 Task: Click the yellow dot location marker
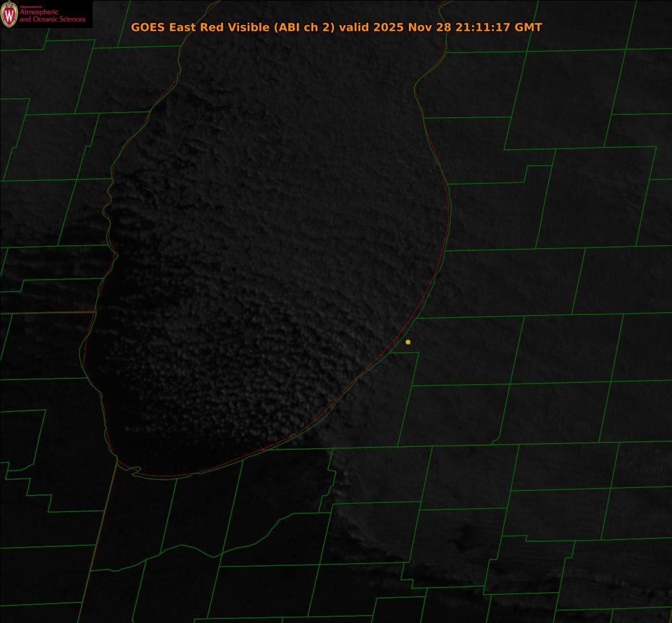pyautogui.click(x=408, y=342)
